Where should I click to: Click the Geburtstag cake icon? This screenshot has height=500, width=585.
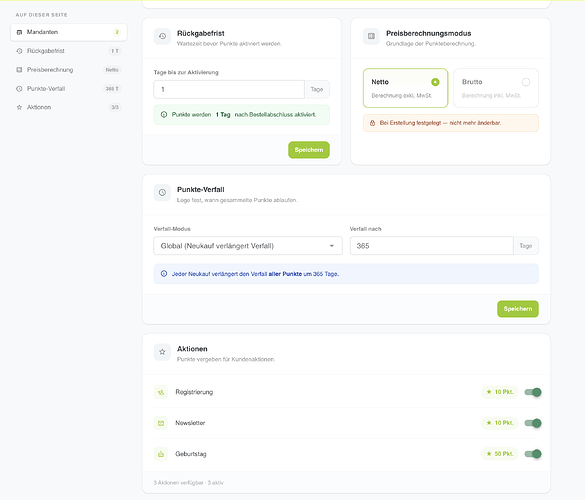point(161,454)
